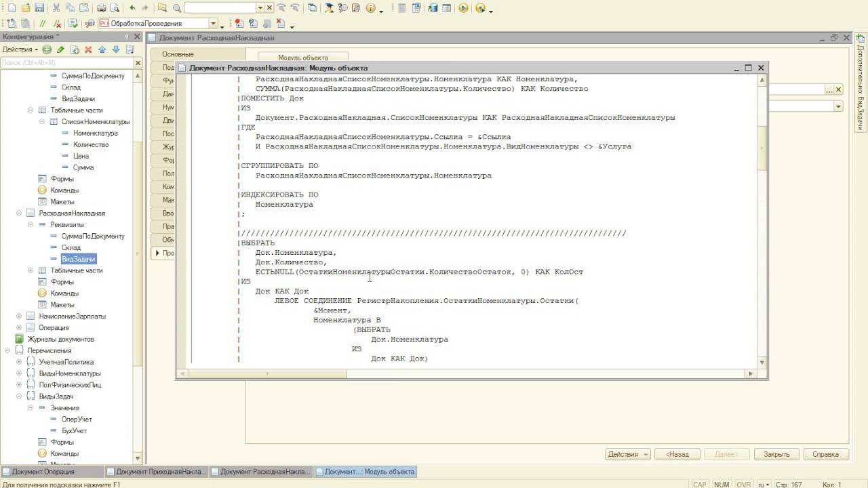The width and height of the screenshot is (868, 488).
Task: Click the Поиск field in Конфигурация panel
Action: click(x=66, y=62)
